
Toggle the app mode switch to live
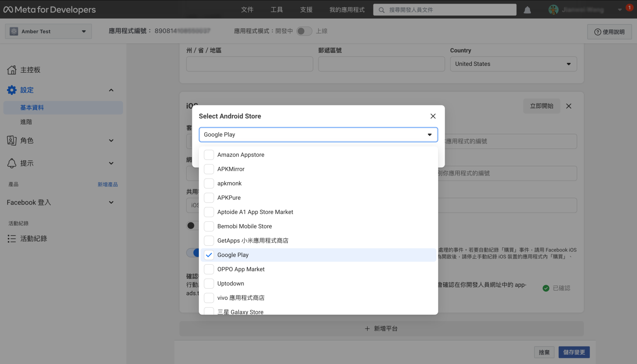[304, 31]
